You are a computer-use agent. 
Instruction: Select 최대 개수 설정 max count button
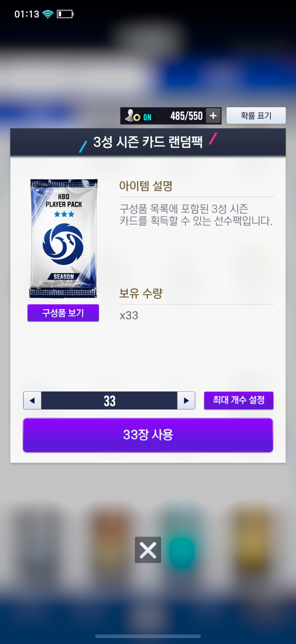tap(239, 400)
